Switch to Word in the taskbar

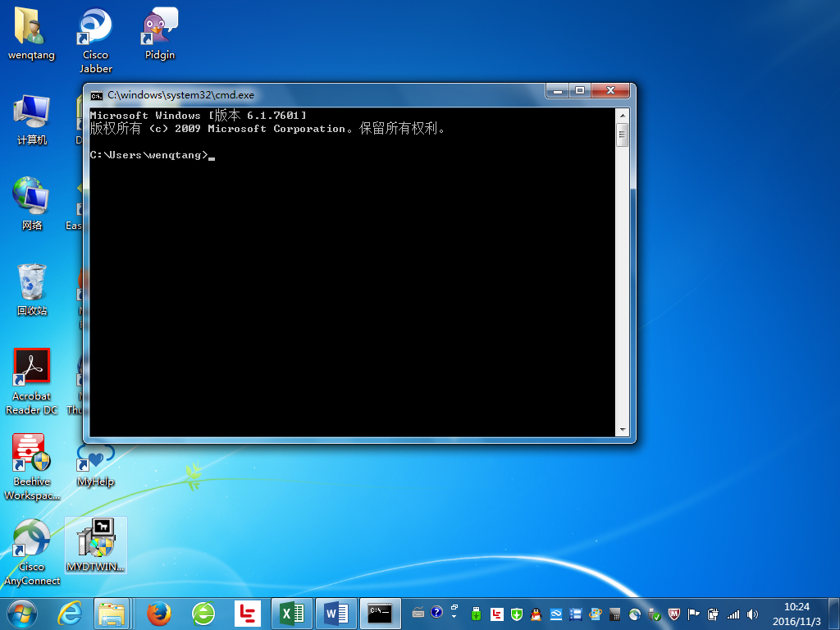(336, 614)
